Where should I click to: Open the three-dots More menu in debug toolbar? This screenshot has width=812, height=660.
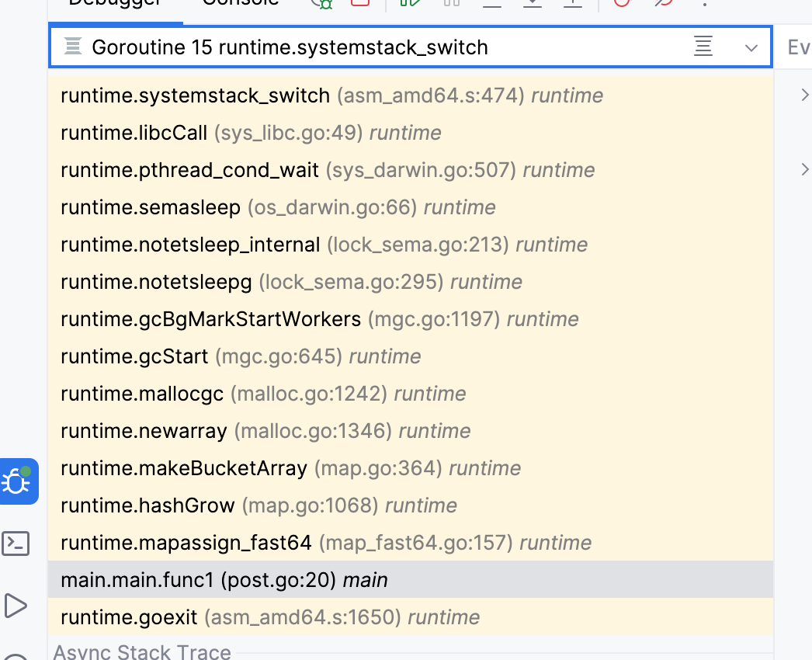tap(704, 3)
